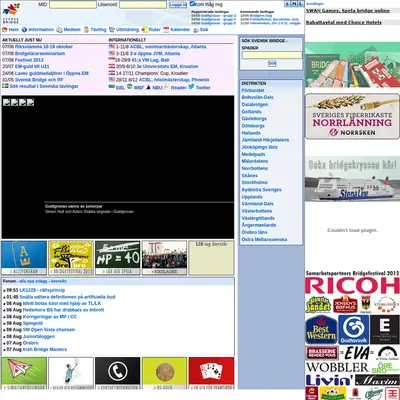The height and width of the screenshot is (400, 400).
Task: Open Festival 2013 news link
Action: tap(29, 60)
